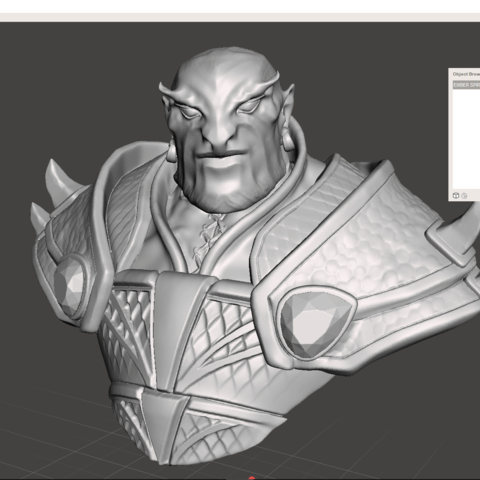Click the round icon beside the cube icon
Viewport: 480px width, 480px height.
pyautogui.click(x=464, y=196)
